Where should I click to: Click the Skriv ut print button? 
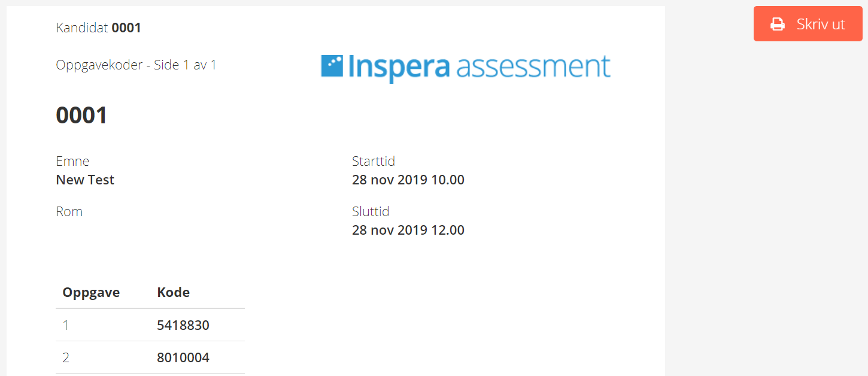[808, 24]
